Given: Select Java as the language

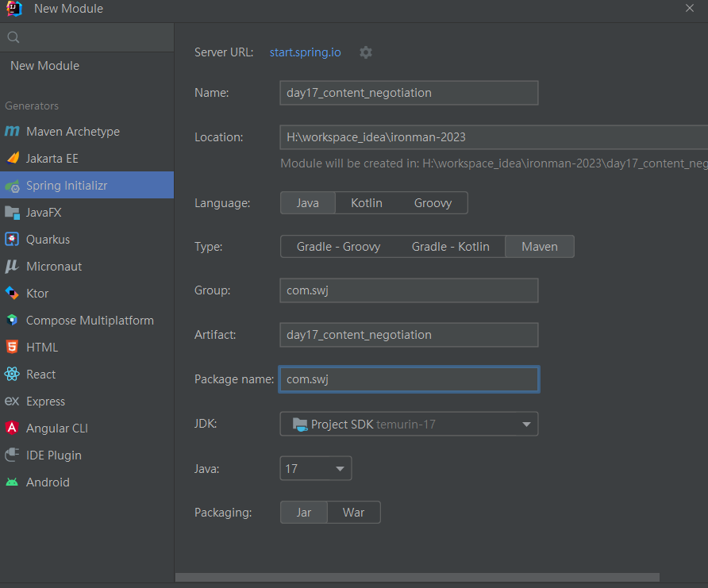Looking at the screenshot, I should pos(307,203).
